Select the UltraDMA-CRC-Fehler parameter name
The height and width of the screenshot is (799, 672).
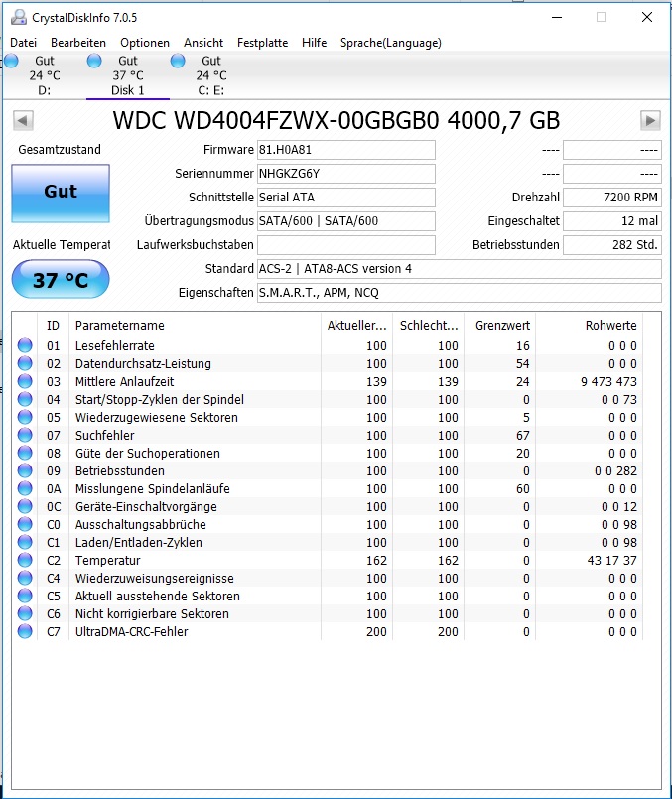pos(131,632)
